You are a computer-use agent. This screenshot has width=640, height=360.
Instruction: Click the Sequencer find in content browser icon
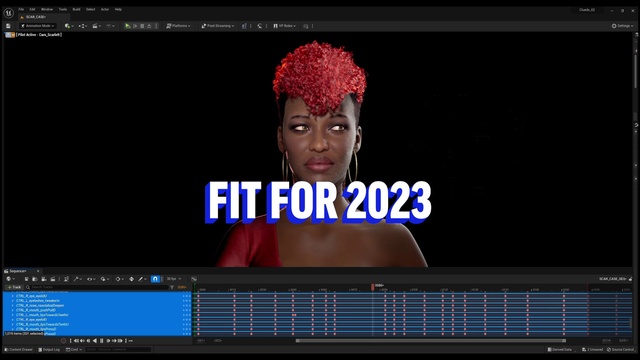click(x=35, y=279)
